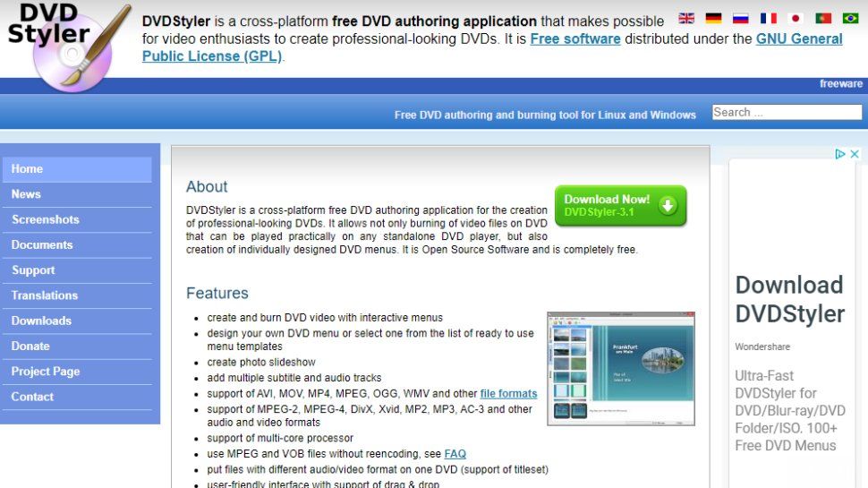The width and height of the screenshot is (868, 488).
Task: Click 'support of multi-core processor' list item
Action: point(280,438)
